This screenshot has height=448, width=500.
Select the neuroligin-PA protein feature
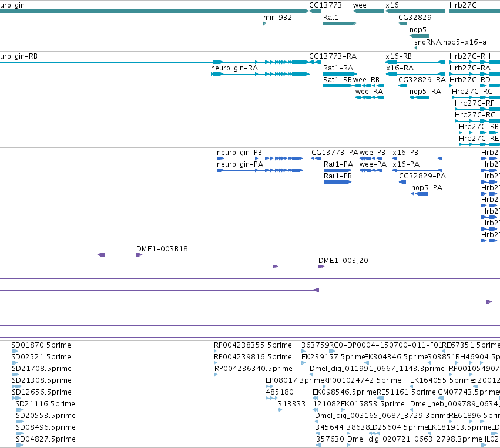click(x=260, y=170)
